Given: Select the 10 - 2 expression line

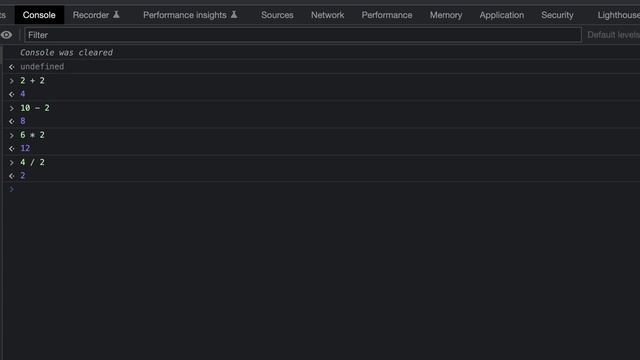Looking at the screenshot, I should click(x=35, y=108).
